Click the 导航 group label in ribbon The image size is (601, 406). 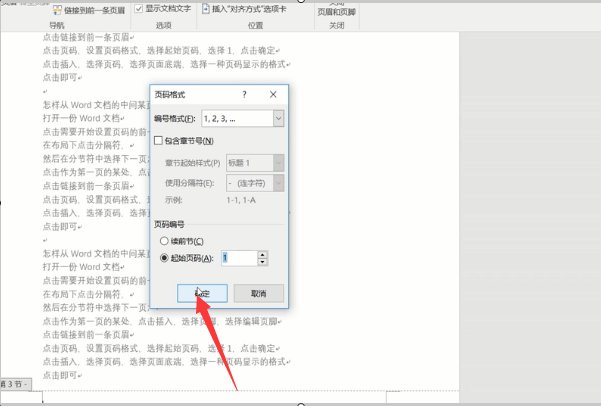coord(57,25)
